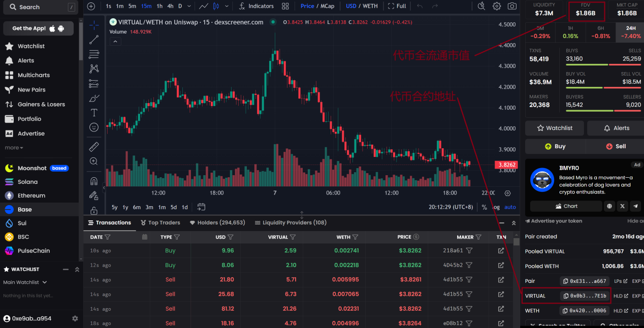This screenshot has height=328, width=644.
Task: Select the 15m timeframe
Action: (146, 6)
